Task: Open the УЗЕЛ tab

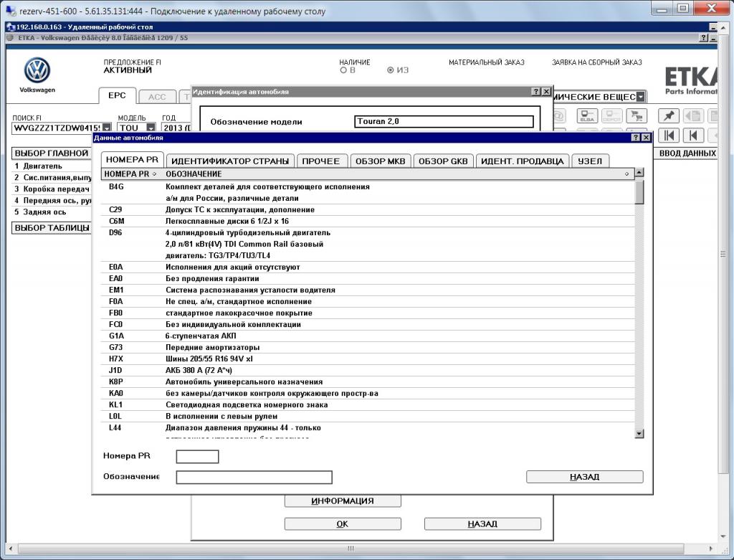Action: (x=590, y=161)
